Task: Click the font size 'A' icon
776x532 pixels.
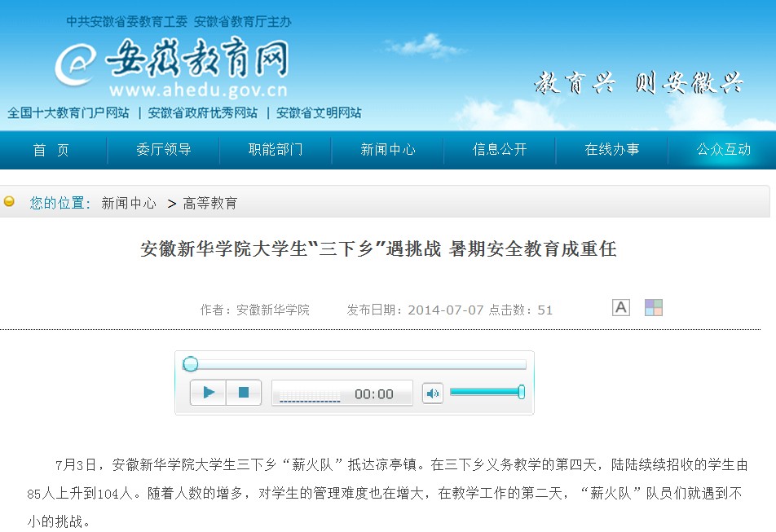Action: (621, 307)
